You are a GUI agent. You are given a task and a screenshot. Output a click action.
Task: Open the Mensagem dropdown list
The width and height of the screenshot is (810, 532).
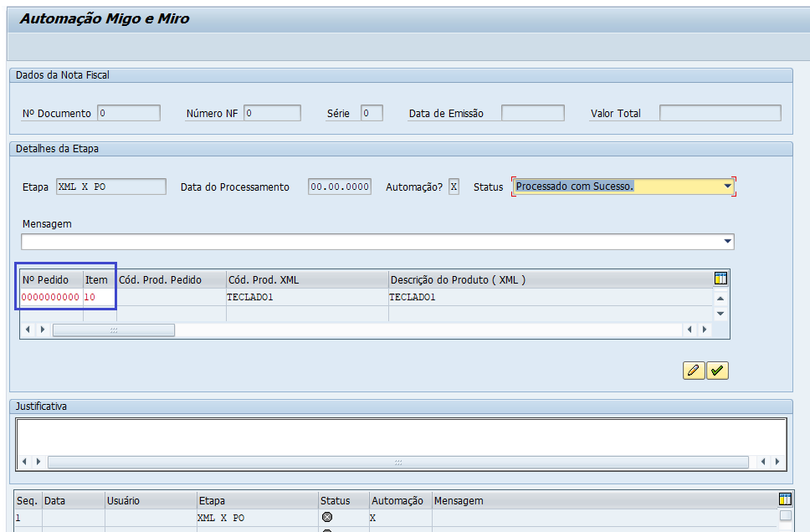(x=727, y=242)
